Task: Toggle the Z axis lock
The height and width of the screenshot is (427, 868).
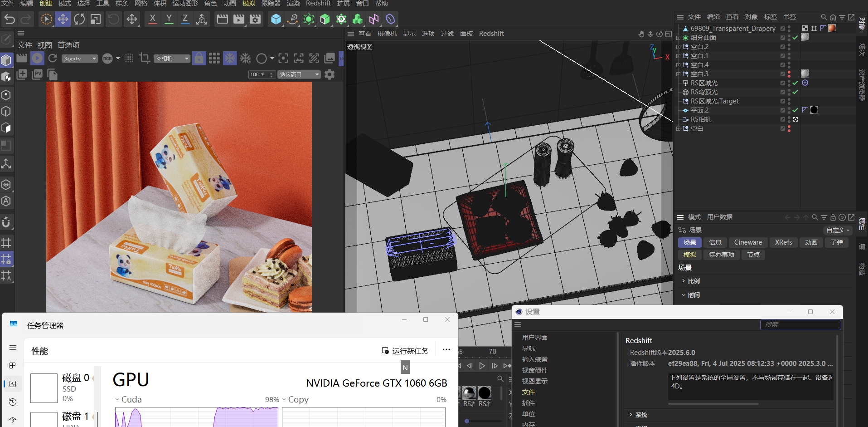Action: tap(185, 19)
